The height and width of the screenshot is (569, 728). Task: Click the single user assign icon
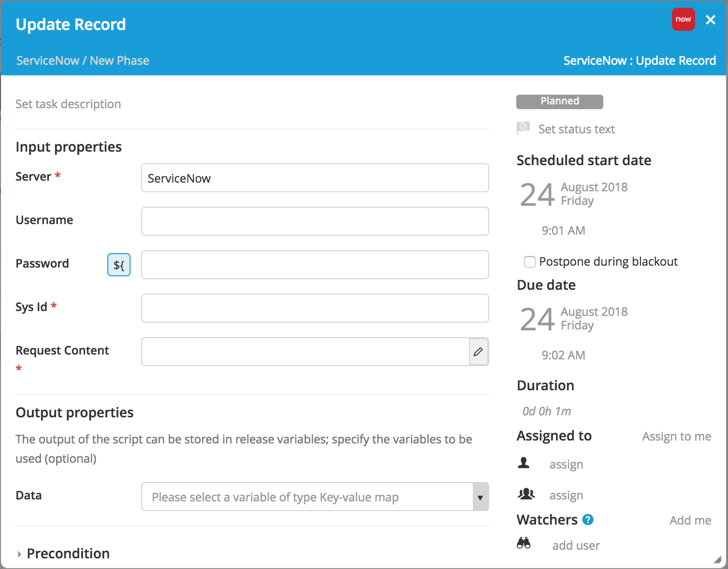[524, 463]
